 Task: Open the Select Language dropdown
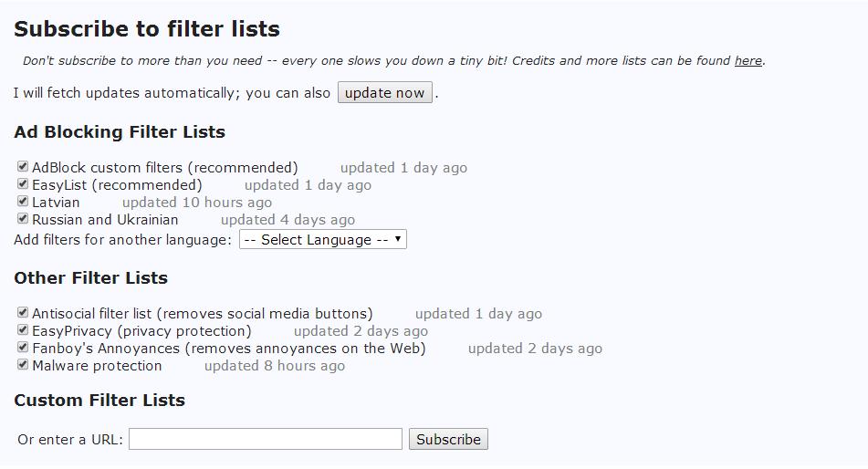[x=323, y=240]
